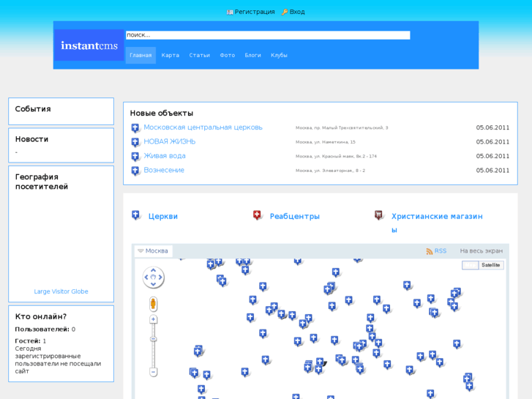Click the поиск search input field
Screen dimensions: 532x399
268,35
